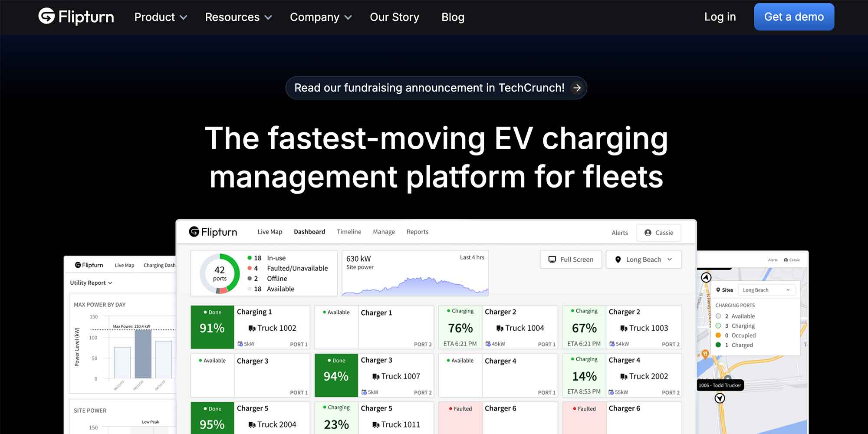
Task: Click the Max Power bar in left chart
Action: (x=143, y=354)
